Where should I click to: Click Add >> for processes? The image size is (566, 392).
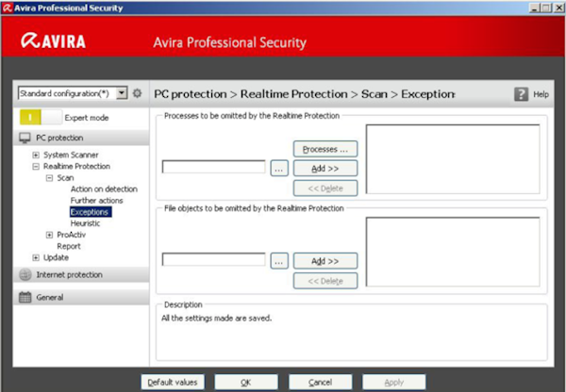(325, 169)
